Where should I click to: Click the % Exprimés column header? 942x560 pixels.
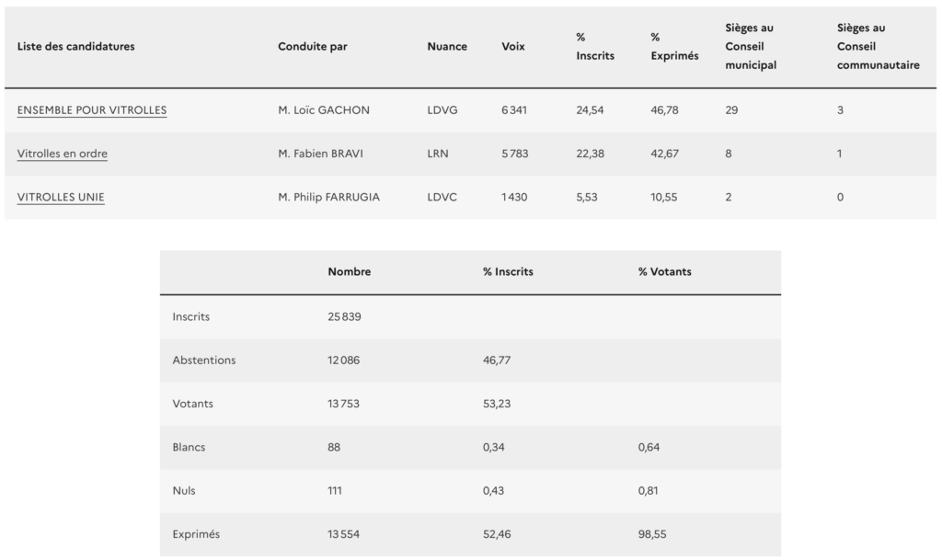(x=674, y=47)
